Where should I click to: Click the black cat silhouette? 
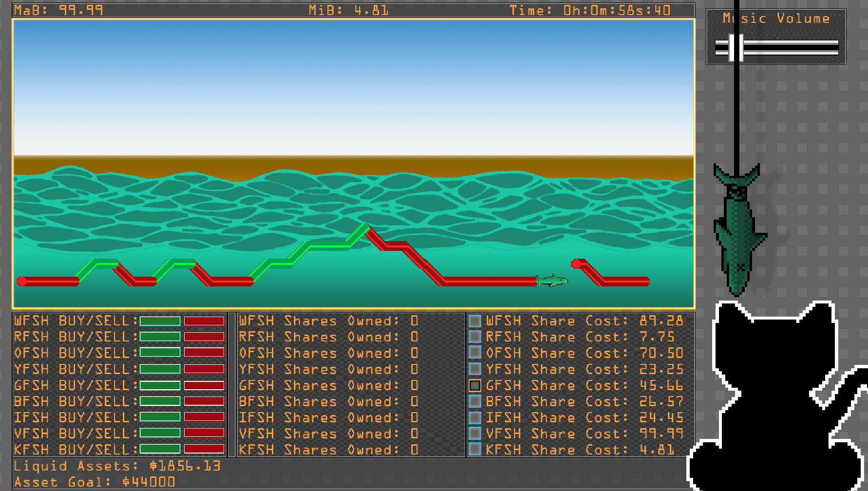pyautogui.click(x=774, y=399)
